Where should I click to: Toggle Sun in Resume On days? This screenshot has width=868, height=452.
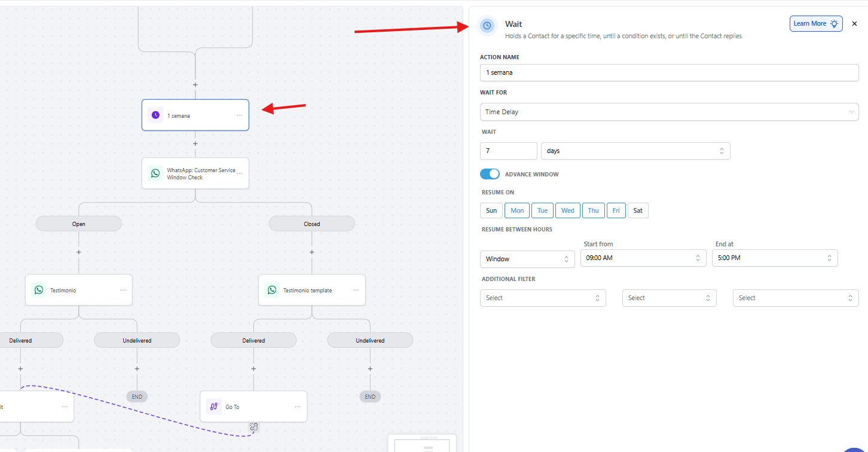pos(491,210)
